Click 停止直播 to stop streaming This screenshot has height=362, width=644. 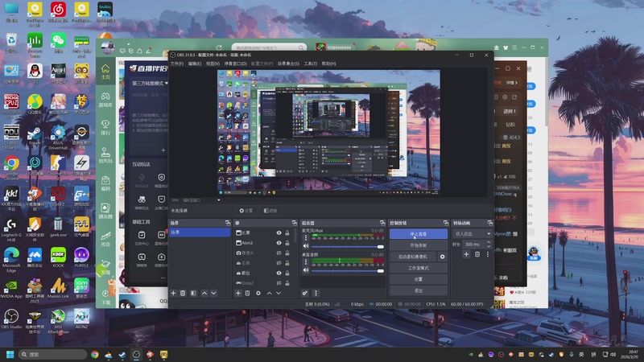(418, 234)
